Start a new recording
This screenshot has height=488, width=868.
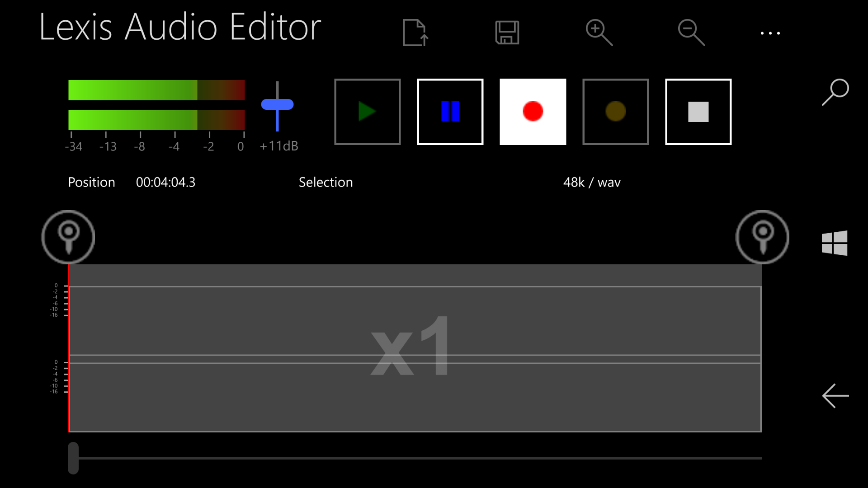pyautogui.click(x=533, y=111)
